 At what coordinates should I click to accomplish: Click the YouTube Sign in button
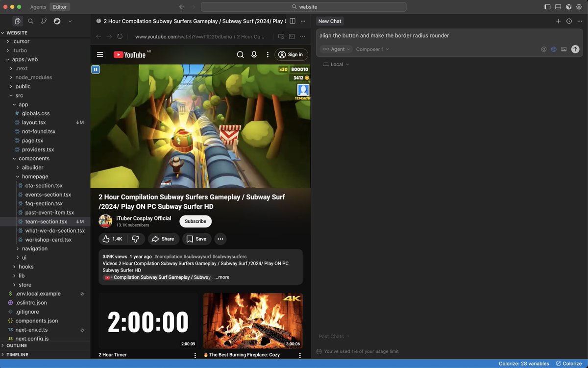point(291,54)
